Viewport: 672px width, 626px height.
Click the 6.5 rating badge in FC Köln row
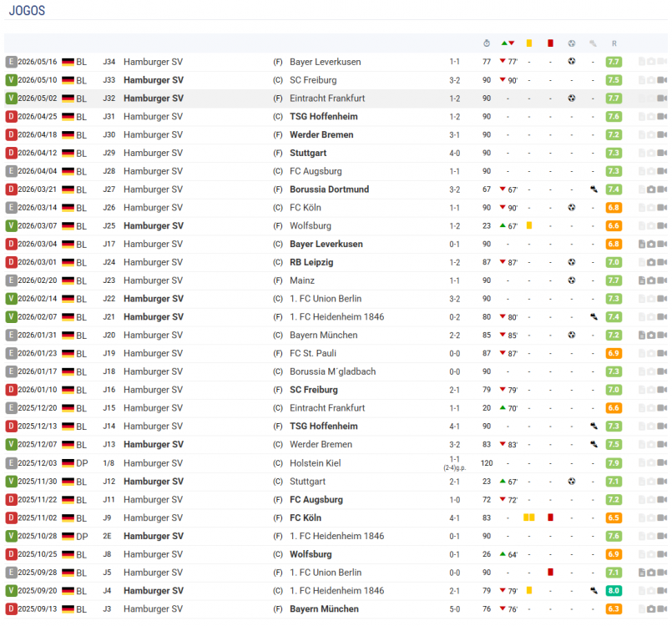[614, 517]
